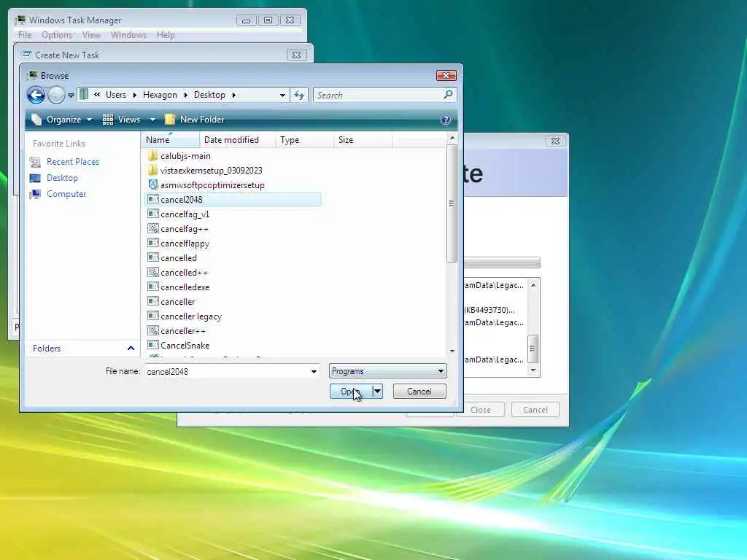
Task: Sort by Size column header
Action: pos(363,140)
